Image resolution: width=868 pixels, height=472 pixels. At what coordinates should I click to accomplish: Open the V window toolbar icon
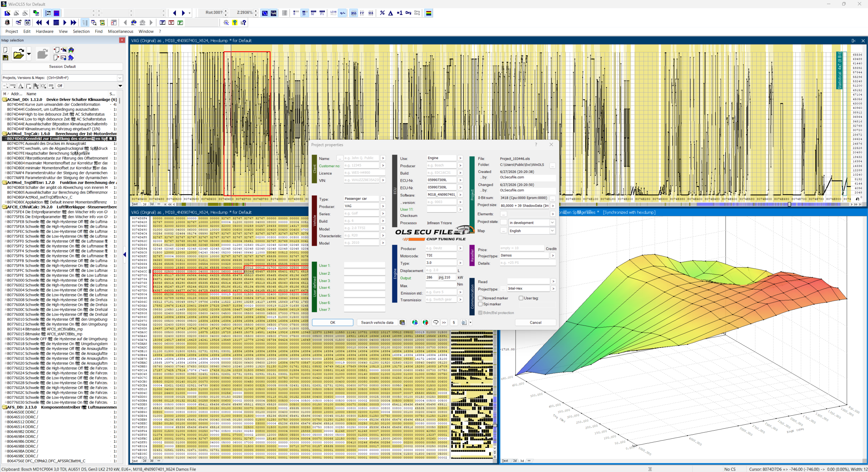[171, 22]
